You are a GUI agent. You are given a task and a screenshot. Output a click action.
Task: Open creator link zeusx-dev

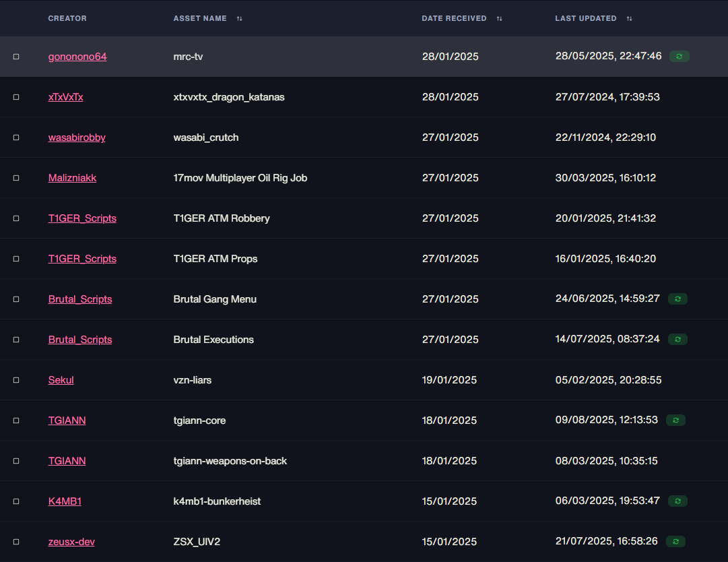tap(71, 542)
